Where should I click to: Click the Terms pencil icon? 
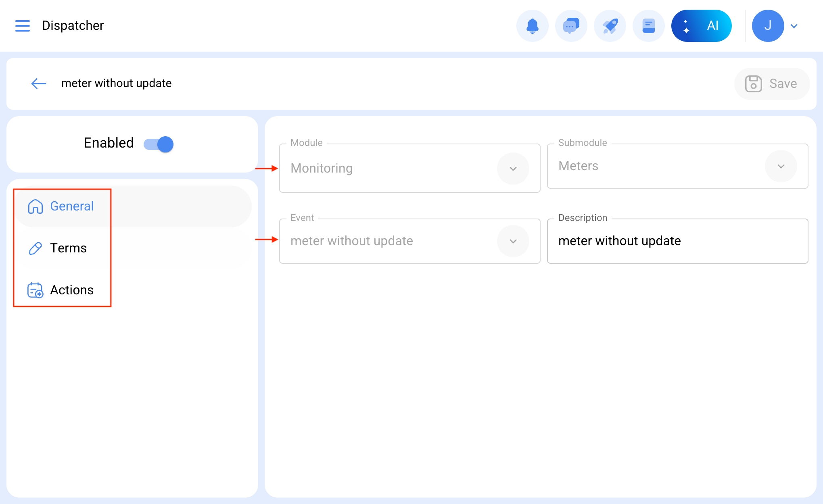[x=36, y=248]
